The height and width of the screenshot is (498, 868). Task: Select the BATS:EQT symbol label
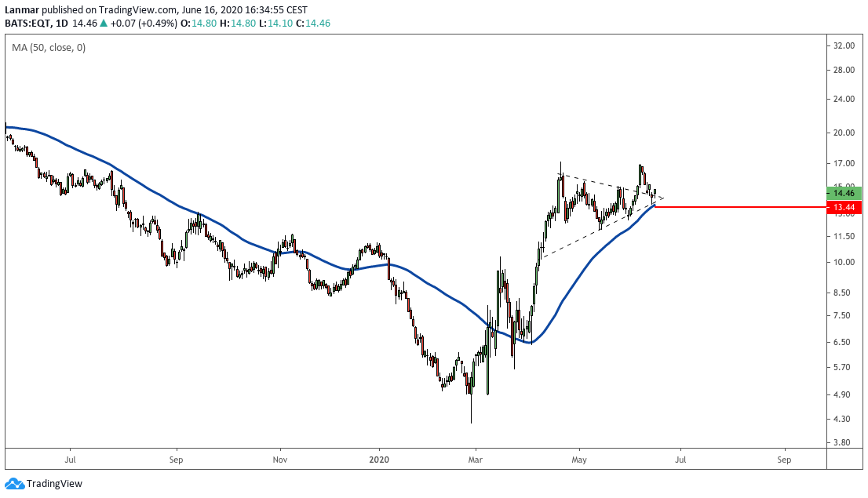pyautogui.click(x=27, y=24)
